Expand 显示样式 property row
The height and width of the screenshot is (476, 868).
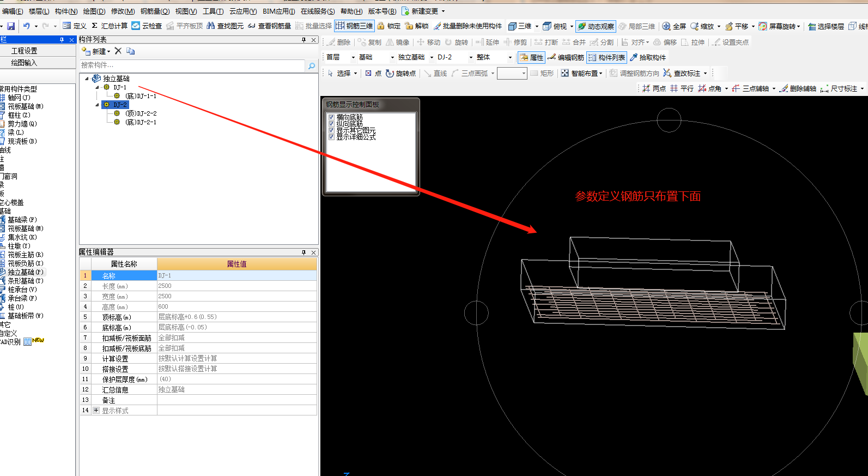pos(96,411)
